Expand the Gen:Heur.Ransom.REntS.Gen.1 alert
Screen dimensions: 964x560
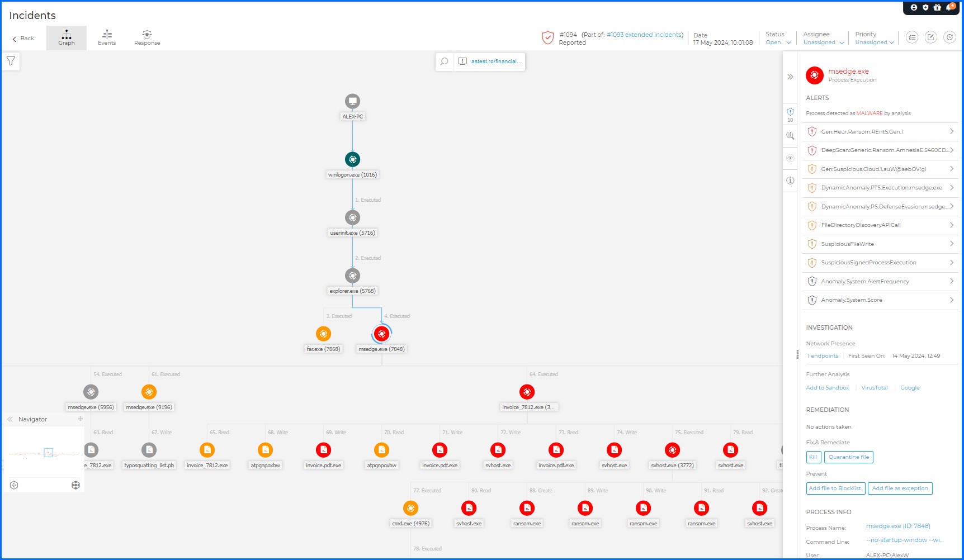pyautogui.click(x=880, y=132)
